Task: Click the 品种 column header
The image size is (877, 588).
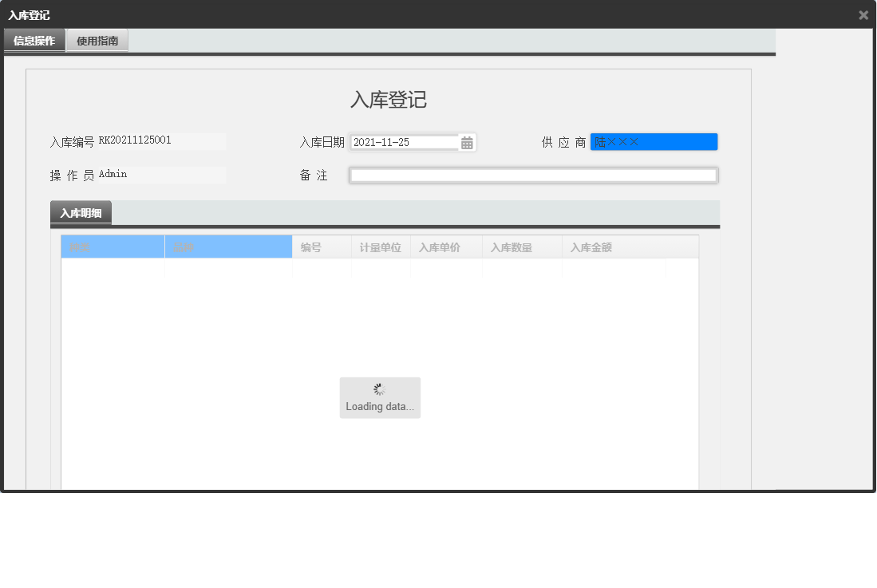Action: [227, 247]
